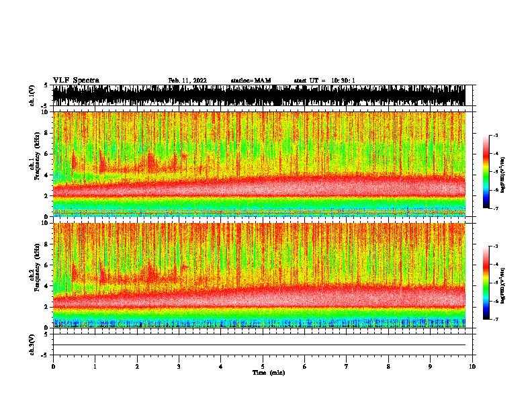532x411 pixels.
Task: Select the "start UT = 10:30:1" header text
Action: pos(324,81)
